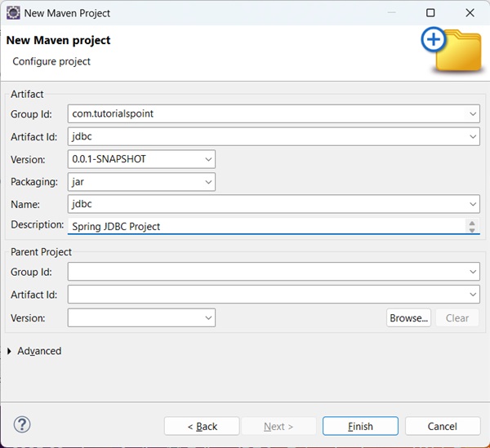Maximize the New Maven Project window
The image size is (490, 448).
(430, 13)
